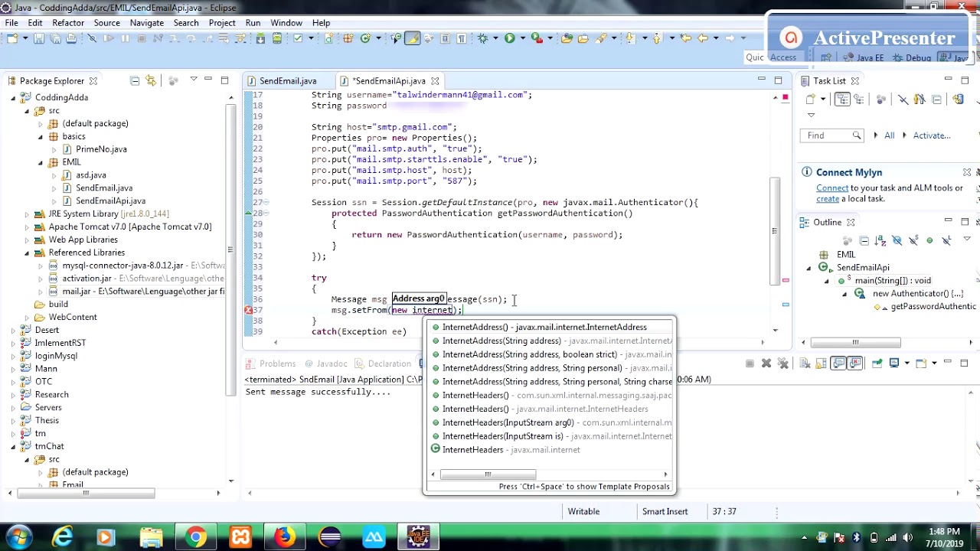Image resolution: width=980 pixels, height=551 pixels.
Task: Open the Google Chrome taskbar icon
Action: (195, 537)
